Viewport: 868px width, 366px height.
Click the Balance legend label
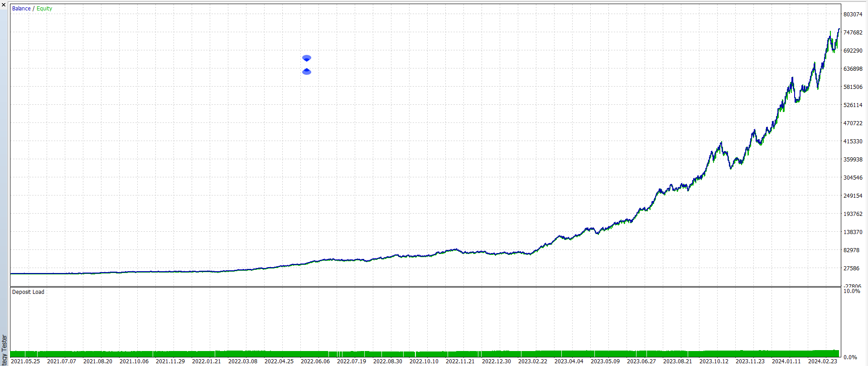point(21,9)
